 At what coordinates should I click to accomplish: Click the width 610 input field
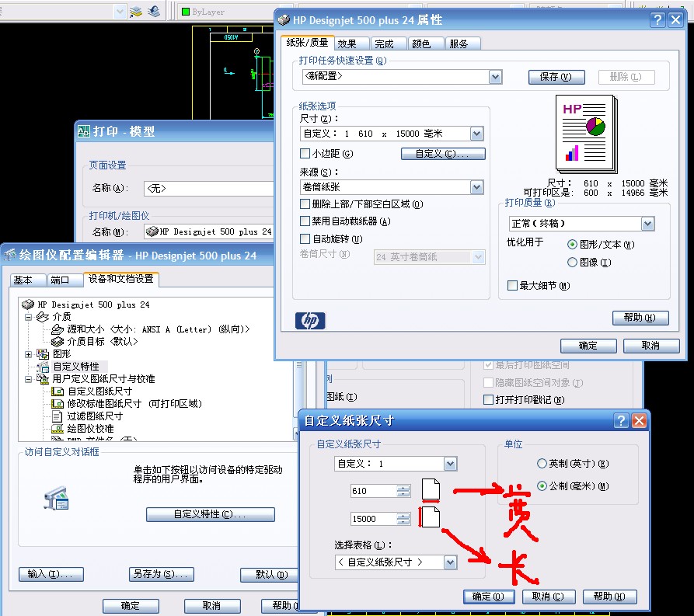pos(374,491)
